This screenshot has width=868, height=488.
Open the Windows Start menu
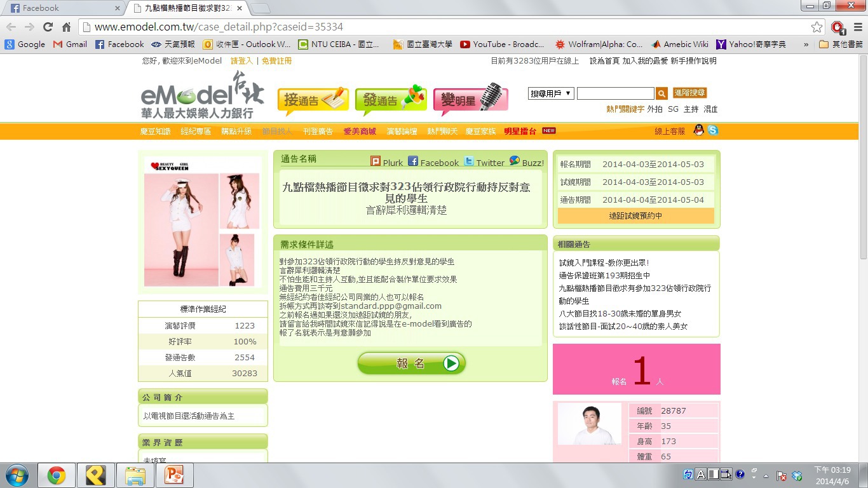(17, 475)
